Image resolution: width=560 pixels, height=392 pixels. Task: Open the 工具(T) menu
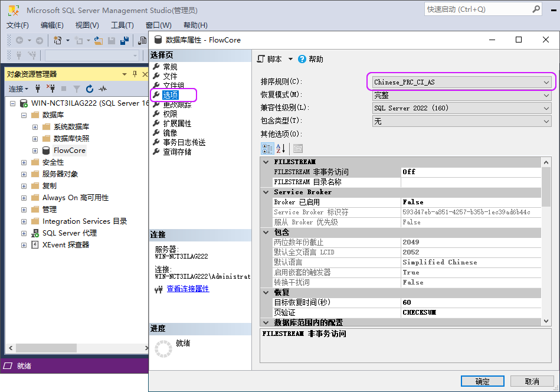tap(122, 25)
